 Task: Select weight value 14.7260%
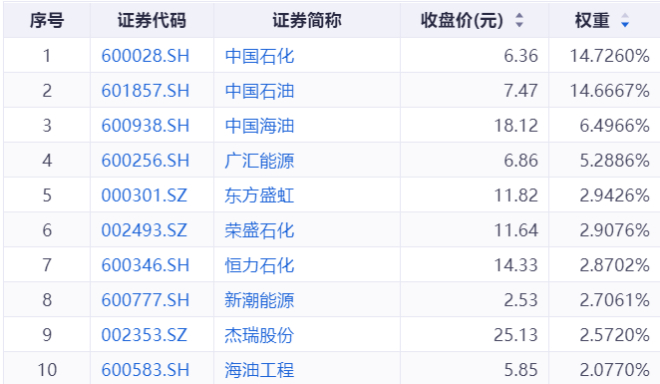click(x=610, y=56)
